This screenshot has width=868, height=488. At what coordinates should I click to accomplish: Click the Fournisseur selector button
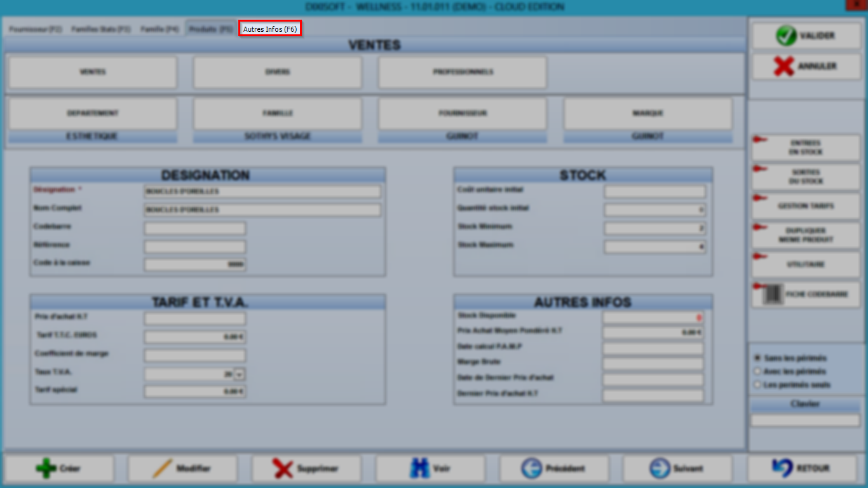pyautogui.click(x=463, y=114)
